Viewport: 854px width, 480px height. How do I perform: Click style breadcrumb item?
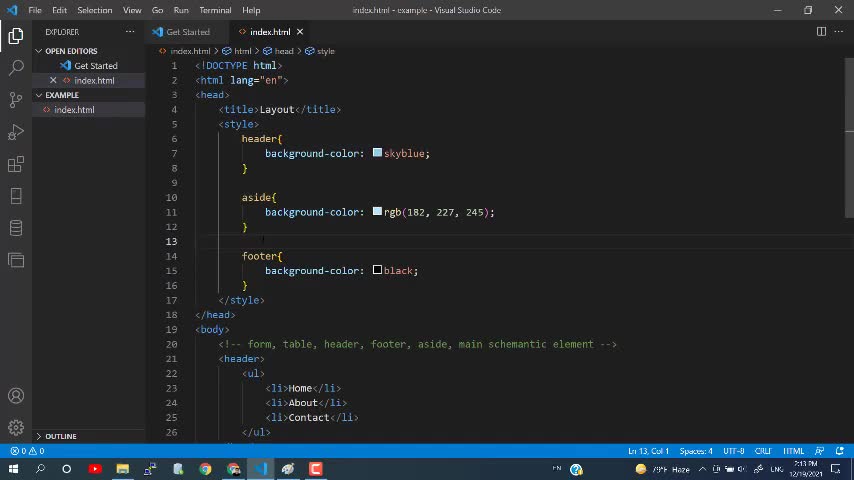pos(326,51)
